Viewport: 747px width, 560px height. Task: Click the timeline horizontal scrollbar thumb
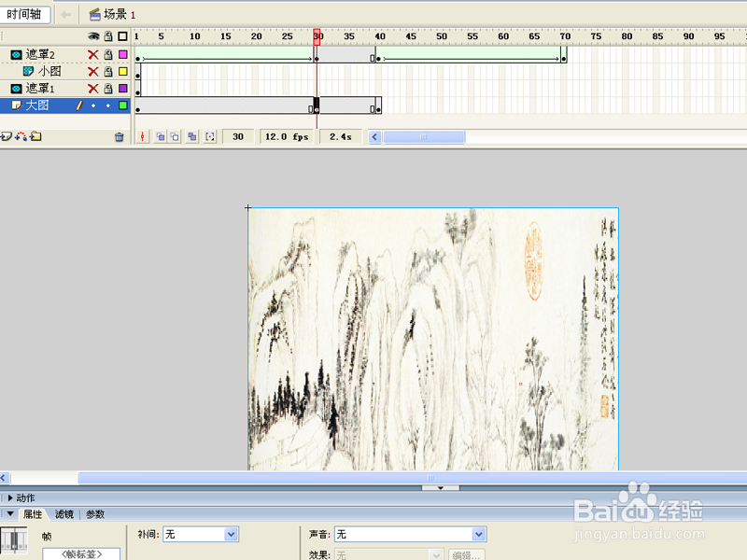[x=424, y=137]
